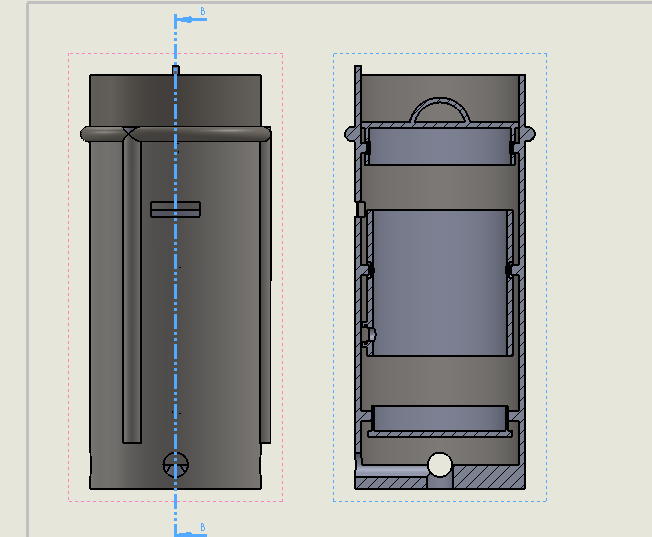This screenshot has height=537, width=652.
Task: Select the top section arrow B marker
Action: 190,19
